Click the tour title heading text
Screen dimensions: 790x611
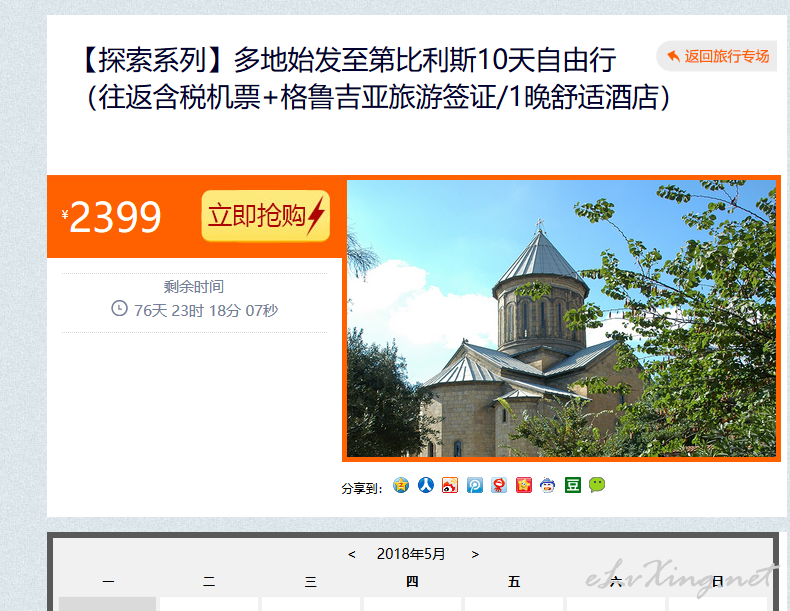[375, 78]
